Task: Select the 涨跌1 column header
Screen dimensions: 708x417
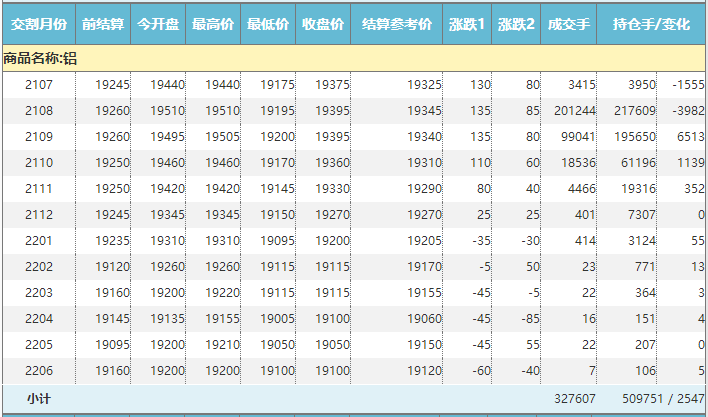Action: 468,23
